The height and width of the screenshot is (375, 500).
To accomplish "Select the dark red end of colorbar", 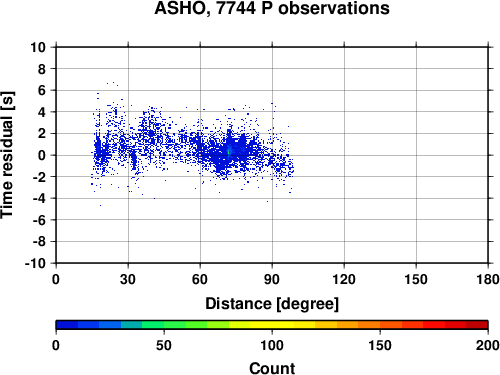I will point(477,325).
